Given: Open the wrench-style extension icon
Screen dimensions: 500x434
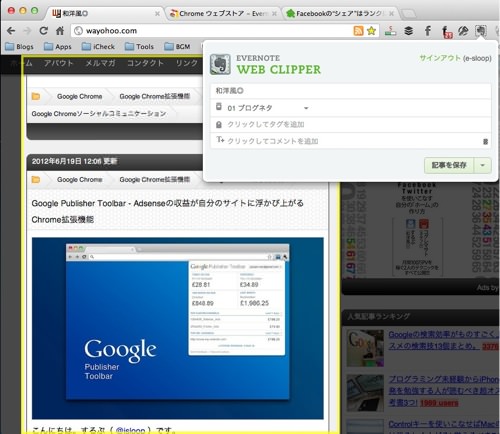Looking at the screenshot, I should 463,31.
